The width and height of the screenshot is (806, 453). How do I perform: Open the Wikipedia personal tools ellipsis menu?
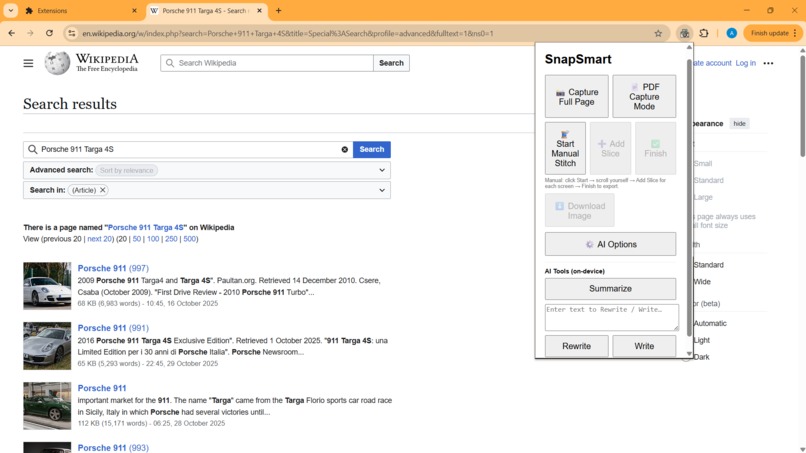pyautogui.click(x=768, y=63)
